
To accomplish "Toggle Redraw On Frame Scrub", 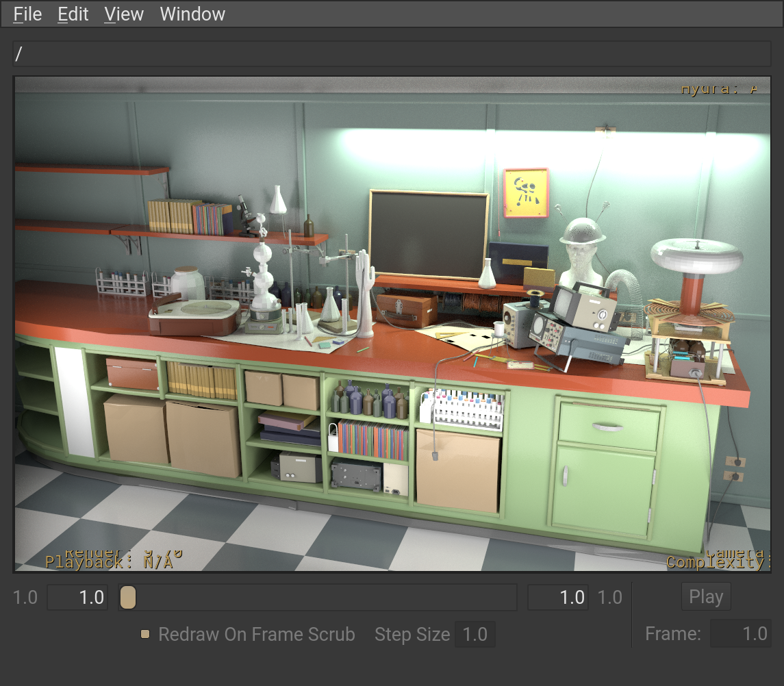I will 144,635.
